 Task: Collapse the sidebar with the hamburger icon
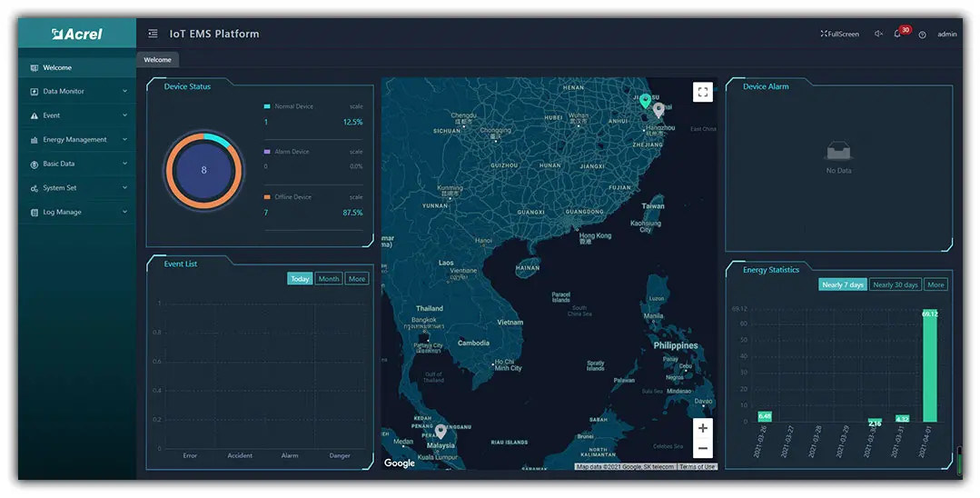(x=153, y=34)
